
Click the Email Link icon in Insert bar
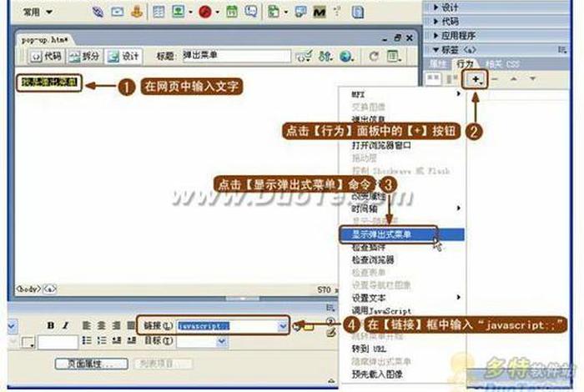coord(118,12)
